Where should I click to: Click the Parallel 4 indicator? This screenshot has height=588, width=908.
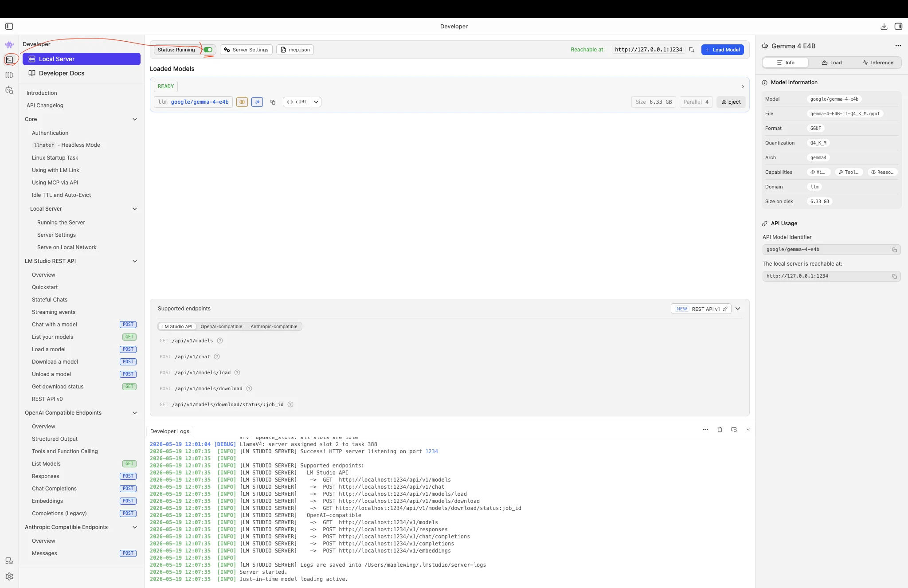696,102
